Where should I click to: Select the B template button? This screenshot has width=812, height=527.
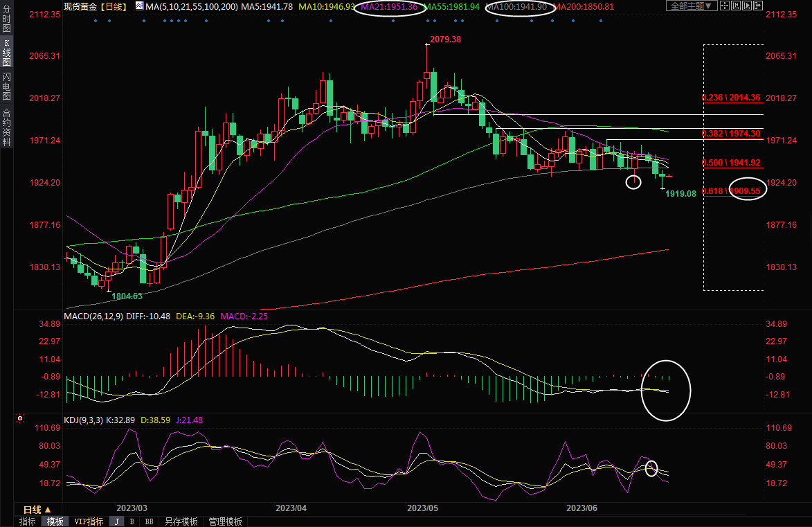pos(132,521)
